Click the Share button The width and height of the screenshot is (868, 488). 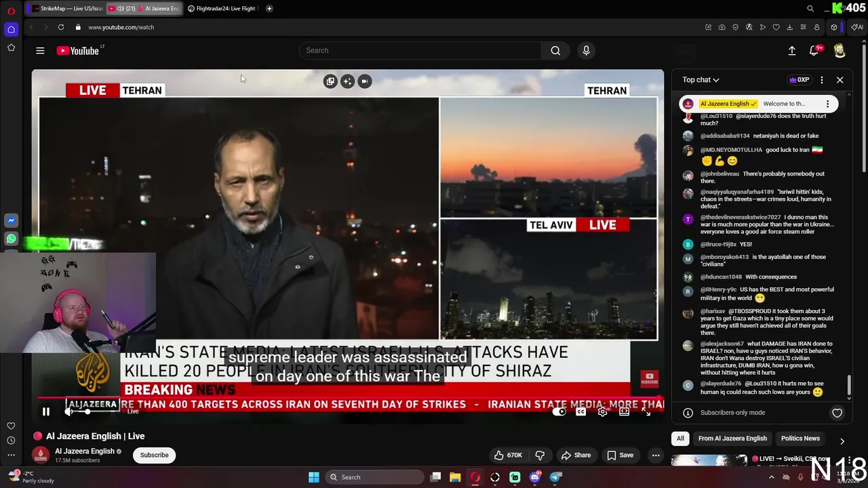[x=576, y=455]
